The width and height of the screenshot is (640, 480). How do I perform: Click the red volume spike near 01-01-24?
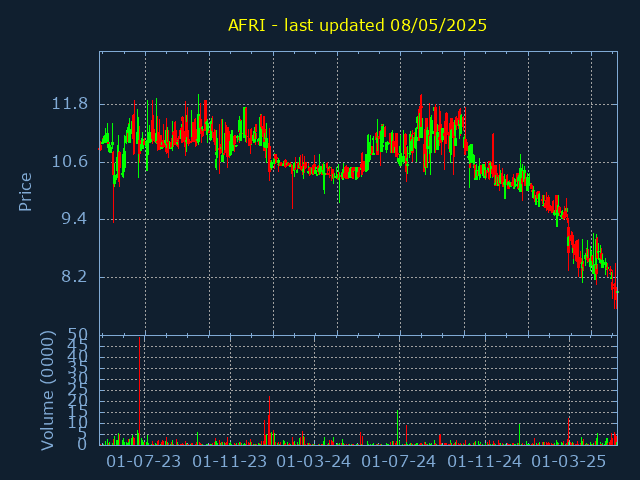click(x=269, y=420)
